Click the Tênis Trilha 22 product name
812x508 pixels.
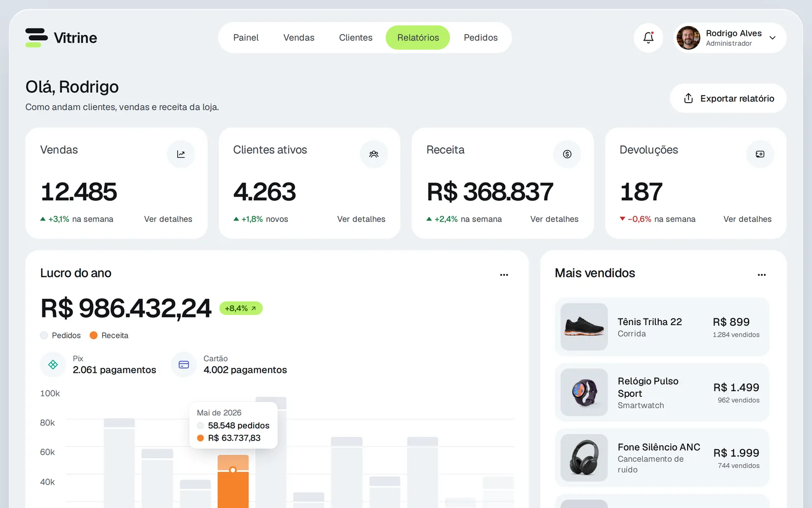coord(650,322)
